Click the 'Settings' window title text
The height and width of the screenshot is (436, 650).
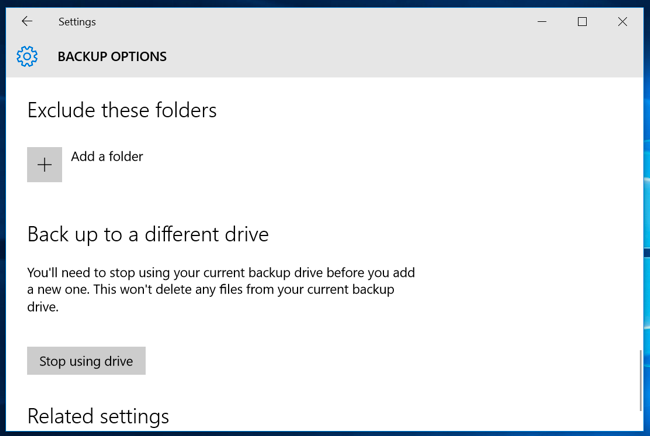(77, 21)
